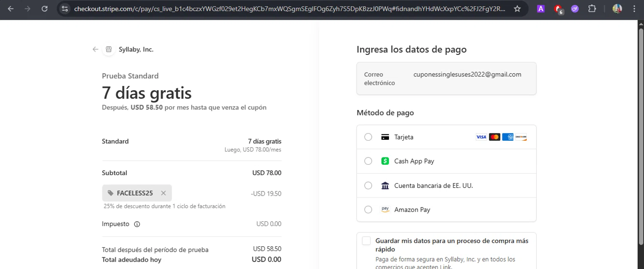Click the 'Prueba Standard' label

click(x=130, y=76)
